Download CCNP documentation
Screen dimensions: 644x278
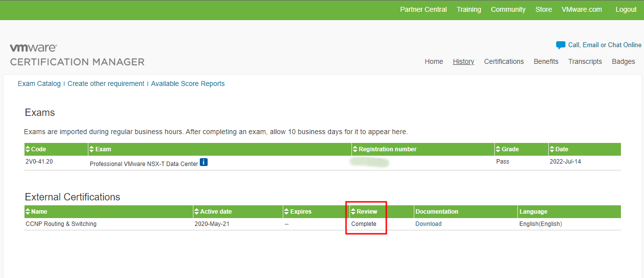[429, 224]
